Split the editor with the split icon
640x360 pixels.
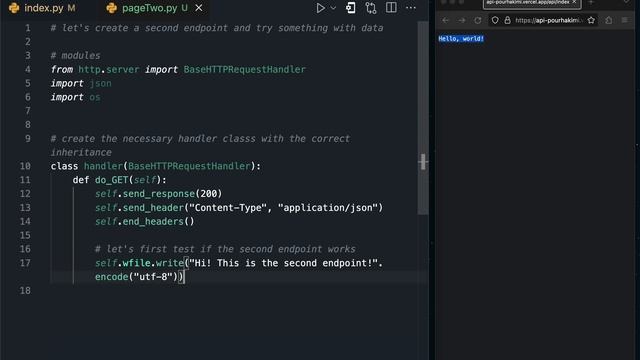pos(391,8)
